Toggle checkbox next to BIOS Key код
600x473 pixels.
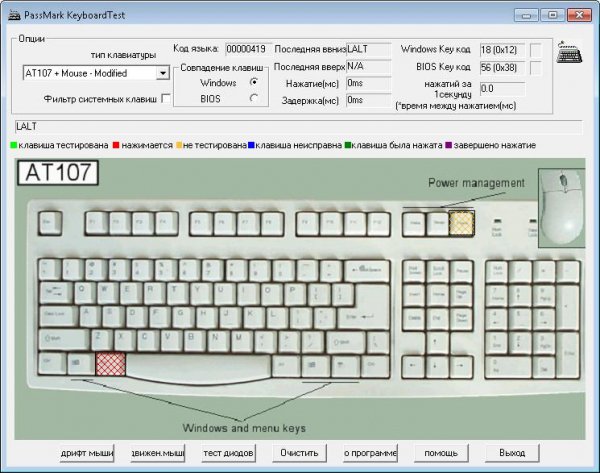click(535, 68)
